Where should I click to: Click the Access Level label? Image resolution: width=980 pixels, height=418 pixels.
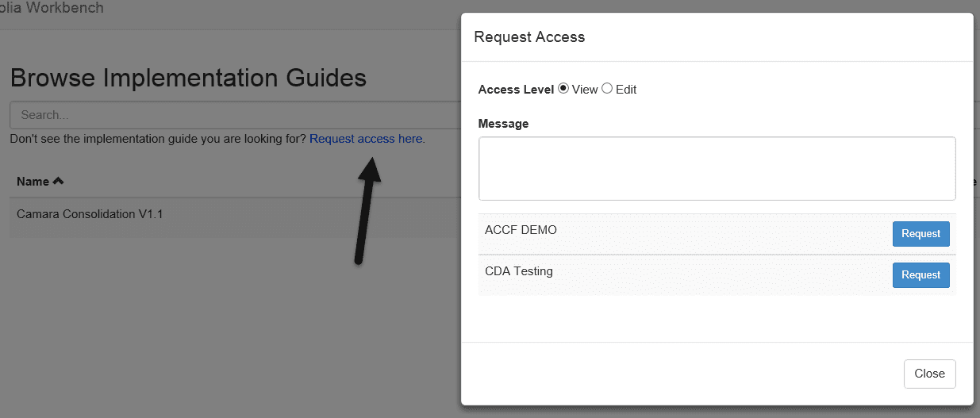pyautogui.click(x=516, y=90)
